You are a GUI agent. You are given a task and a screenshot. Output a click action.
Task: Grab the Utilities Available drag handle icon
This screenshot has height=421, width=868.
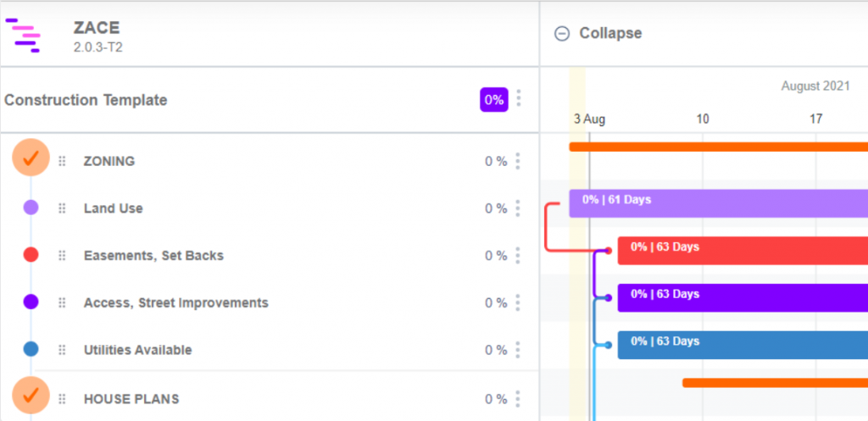click(x=62, y=350)
